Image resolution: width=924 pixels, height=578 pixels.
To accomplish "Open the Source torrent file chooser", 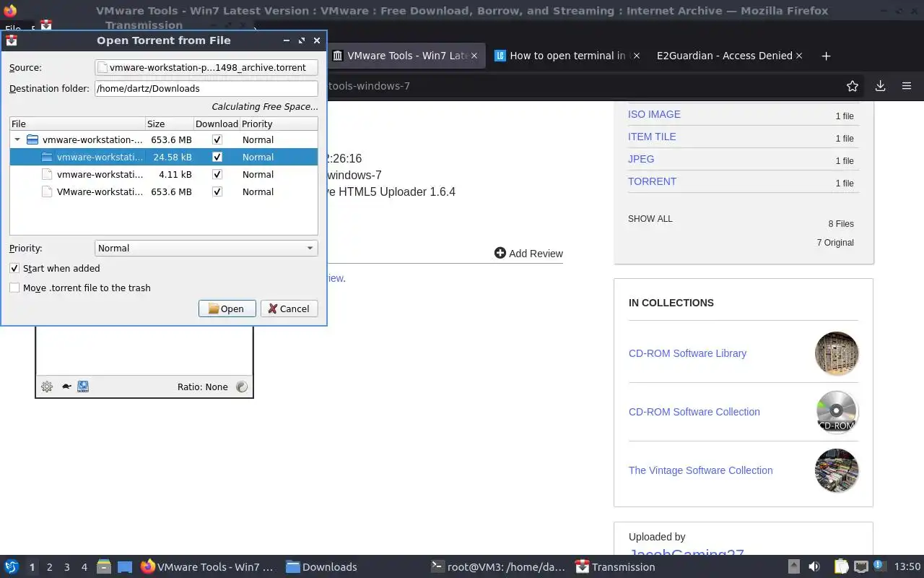I will pos(206,67).
